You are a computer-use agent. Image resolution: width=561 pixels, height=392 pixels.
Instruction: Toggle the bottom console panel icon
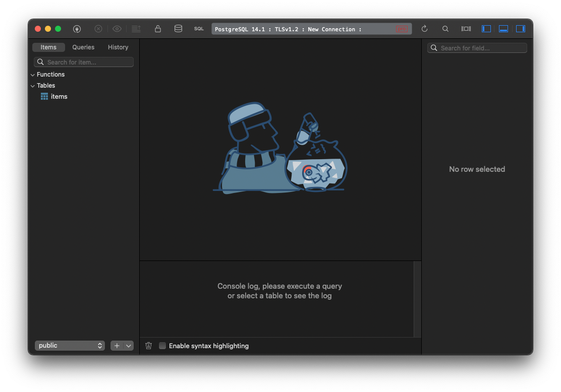503,29
